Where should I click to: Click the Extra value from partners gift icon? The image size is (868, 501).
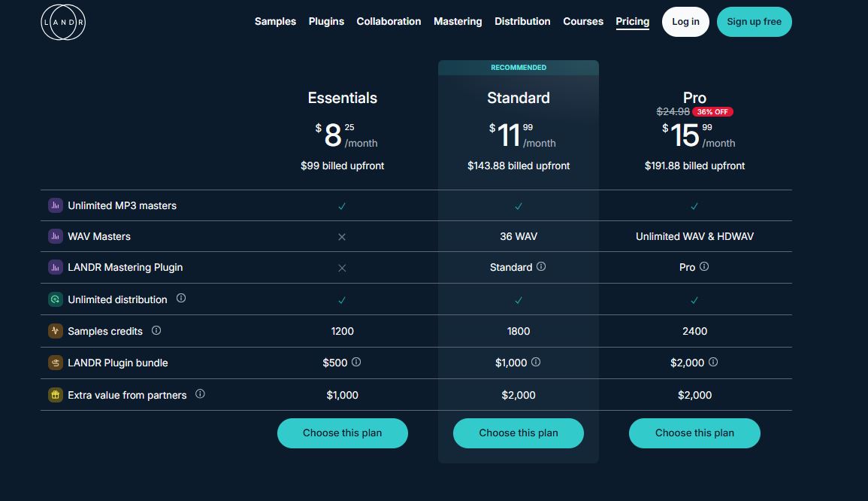(x=55, y=394)
